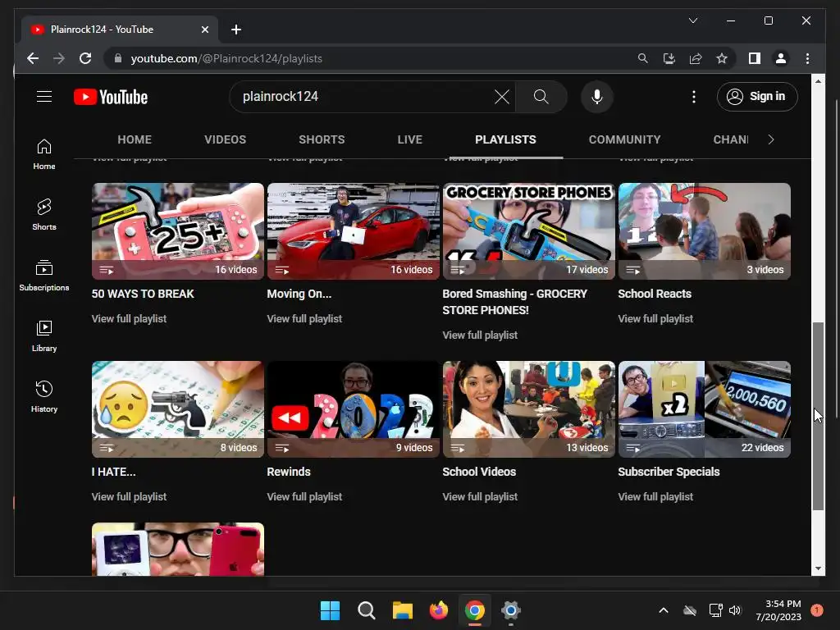Open the GROCERY STORE PHONES thumbnail

(x=529, y=231)
